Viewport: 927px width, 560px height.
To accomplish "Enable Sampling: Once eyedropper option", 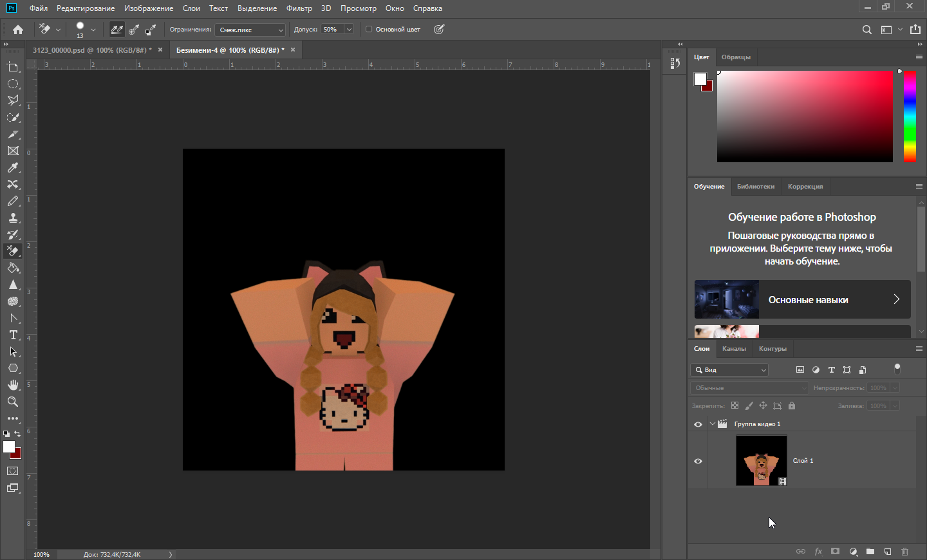I will [134, 30].
